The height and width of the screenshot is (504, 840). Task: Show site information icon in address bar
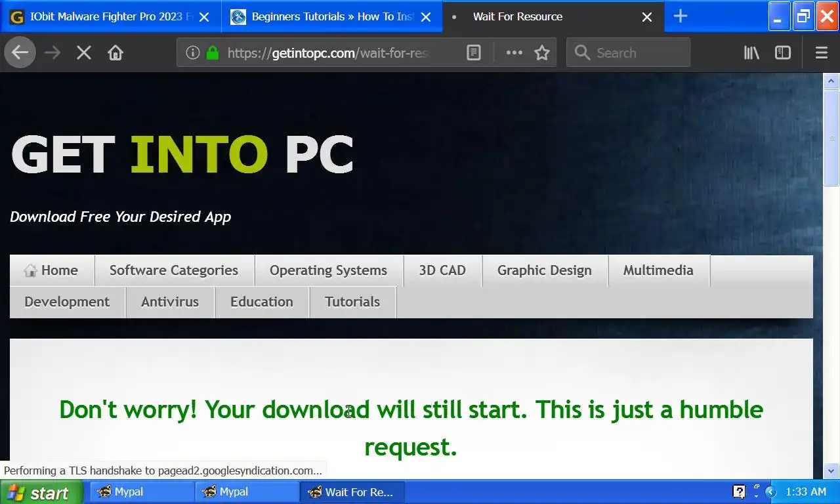coord(192,52)
